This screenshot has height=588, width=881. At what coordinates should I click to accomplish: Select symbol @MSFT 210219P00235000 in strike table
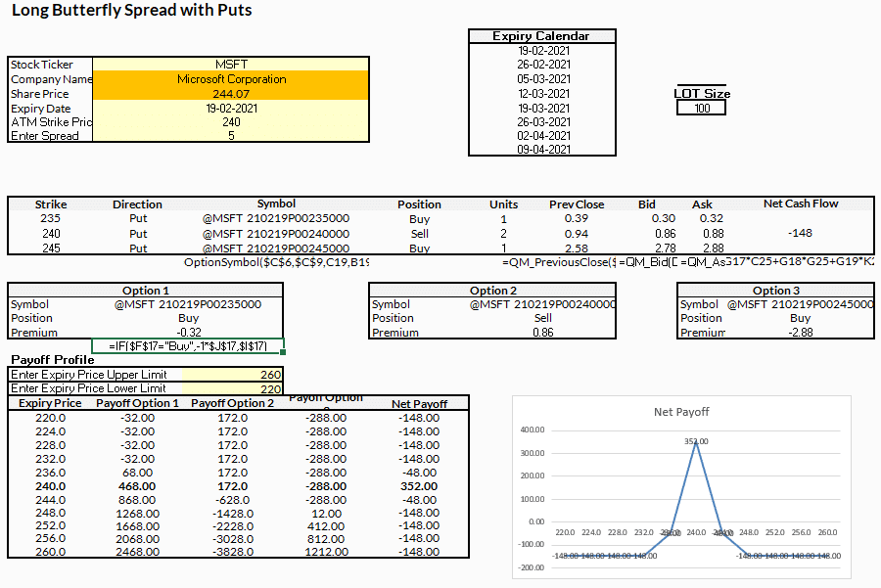click(x=276, y=218)
